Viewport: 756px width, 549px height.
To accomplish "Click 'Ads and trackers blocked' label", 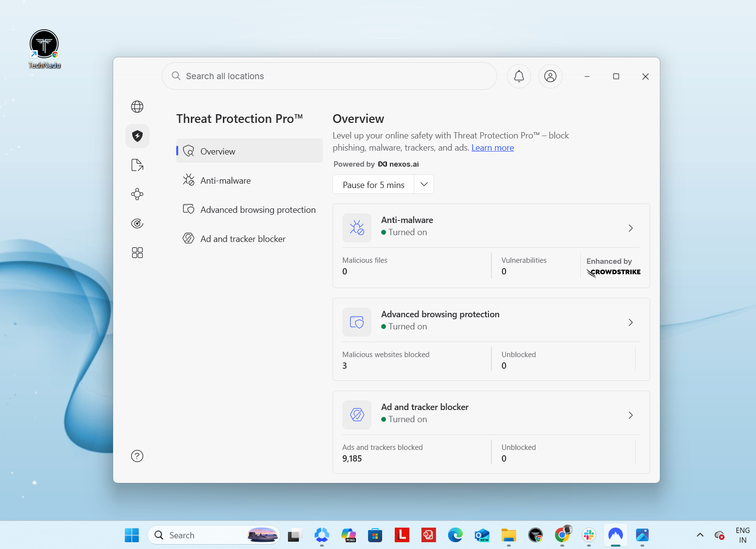I will (382, 447).
